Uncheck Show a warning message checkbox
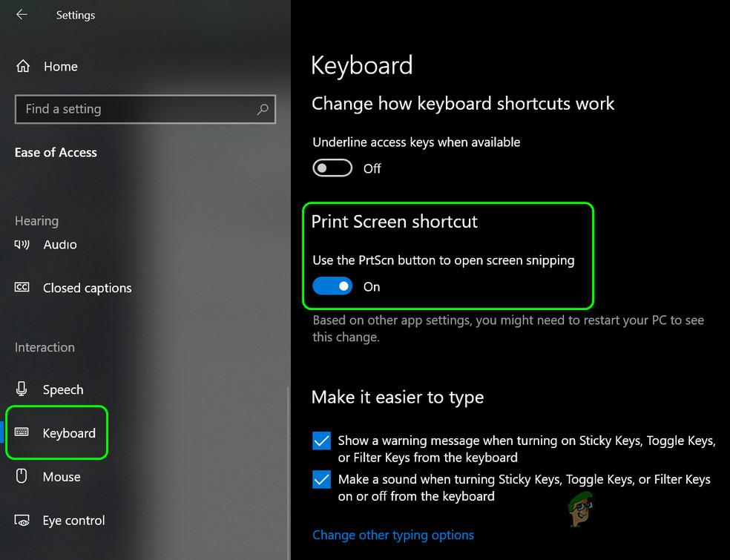 click(322, 441)
